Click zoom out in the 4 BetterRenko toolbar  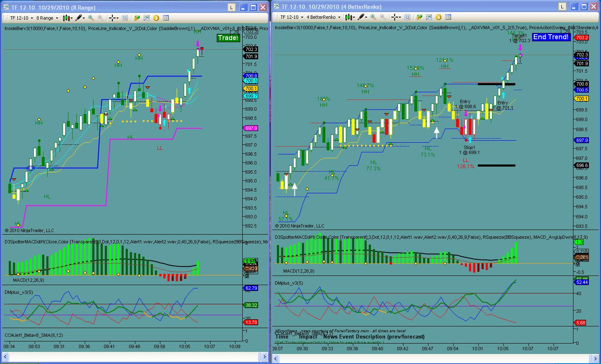coord(383,17)
